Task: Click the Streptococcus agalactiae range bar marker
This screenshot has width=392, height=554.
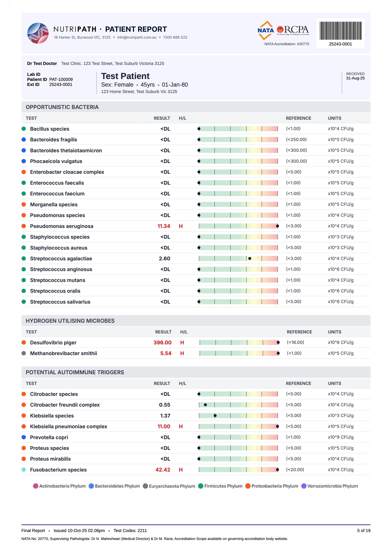Action: click(x=250, y=258)
